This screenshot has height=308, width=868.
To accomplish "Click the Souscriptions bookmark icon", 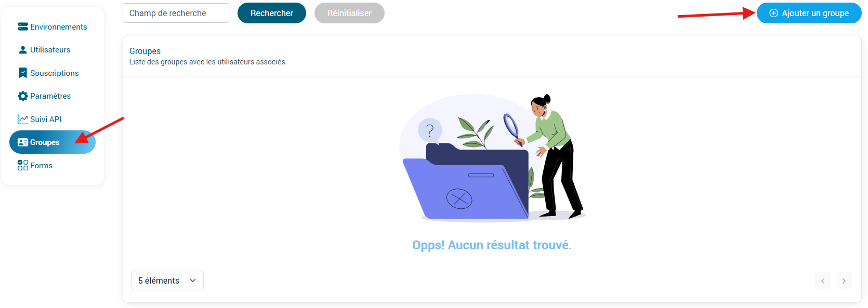I will tap(23, 73).
